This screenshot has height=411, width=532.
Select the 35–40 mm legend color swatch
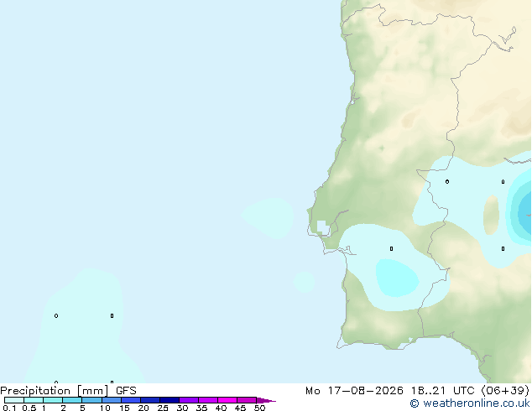point(208,400)
